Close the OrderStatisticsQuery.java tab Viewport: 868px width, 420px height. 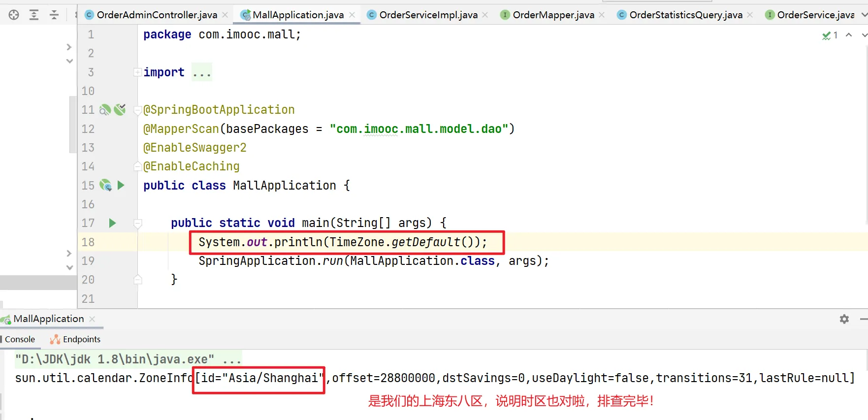(x=750, y=15)
